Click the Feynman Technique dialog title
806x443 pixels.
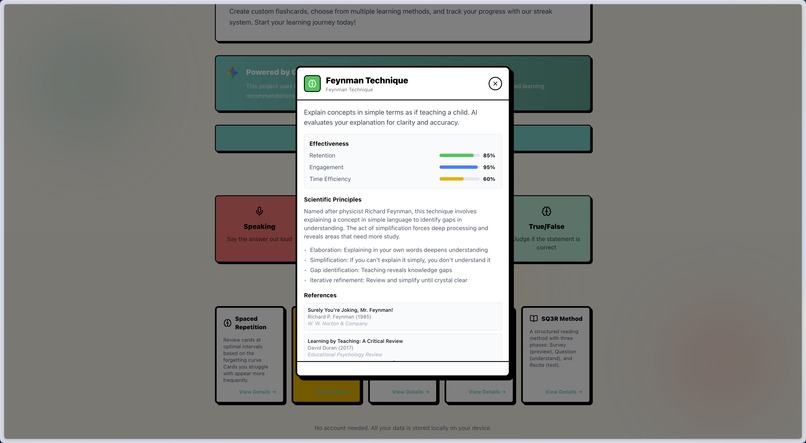pyautogui.click(x=367, y=80)
